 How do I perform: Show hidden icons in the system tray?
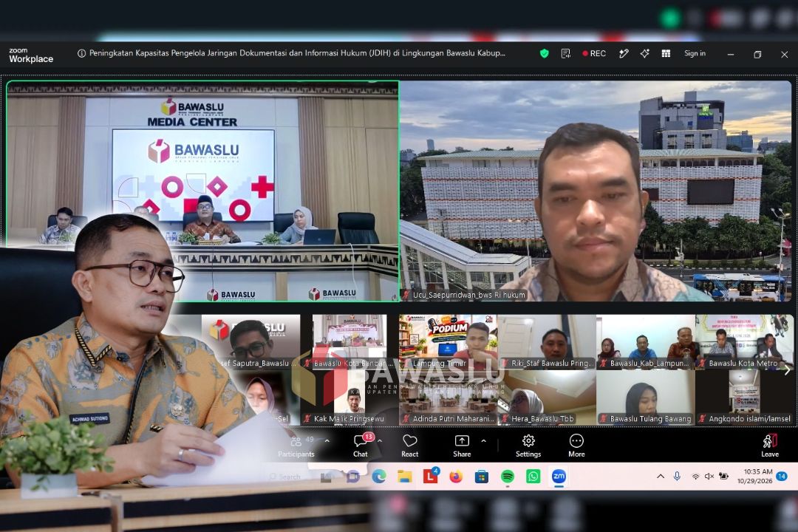coord(661,477)
